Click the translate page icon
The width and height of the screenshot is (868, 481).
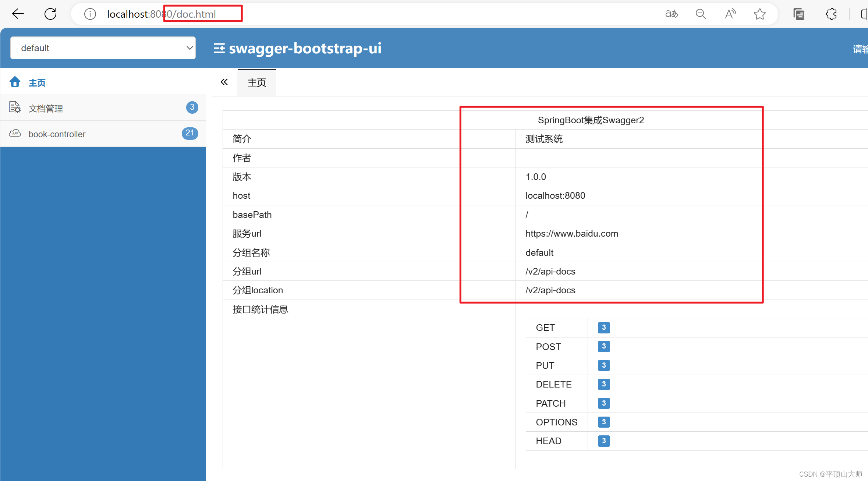point(671,14)
